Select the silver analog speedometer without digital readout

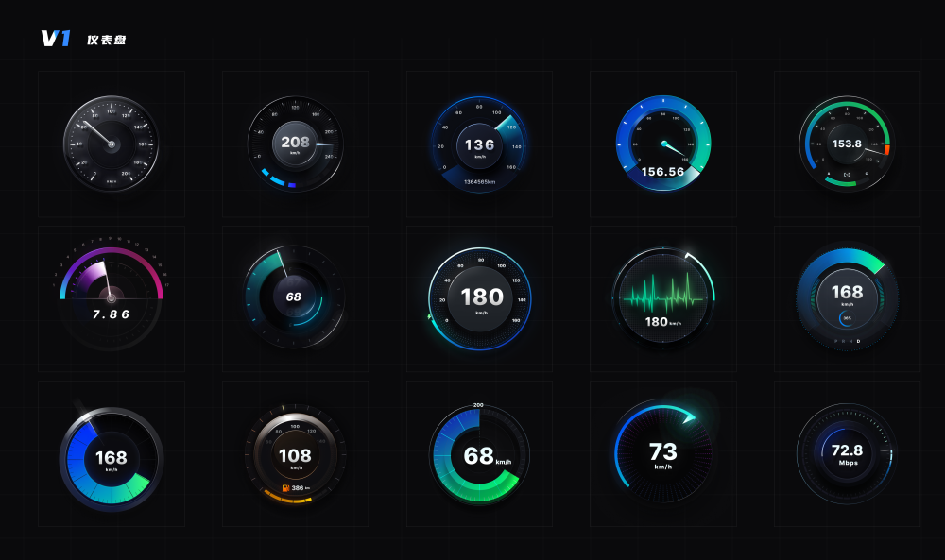click(x=111, y=144)
